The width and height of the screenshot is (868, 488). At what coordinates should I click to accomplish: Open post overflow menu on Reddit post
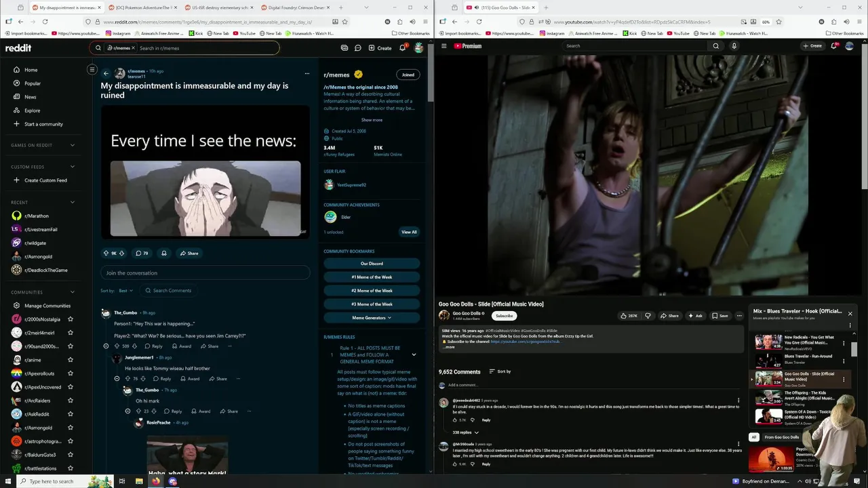[307, 73]
